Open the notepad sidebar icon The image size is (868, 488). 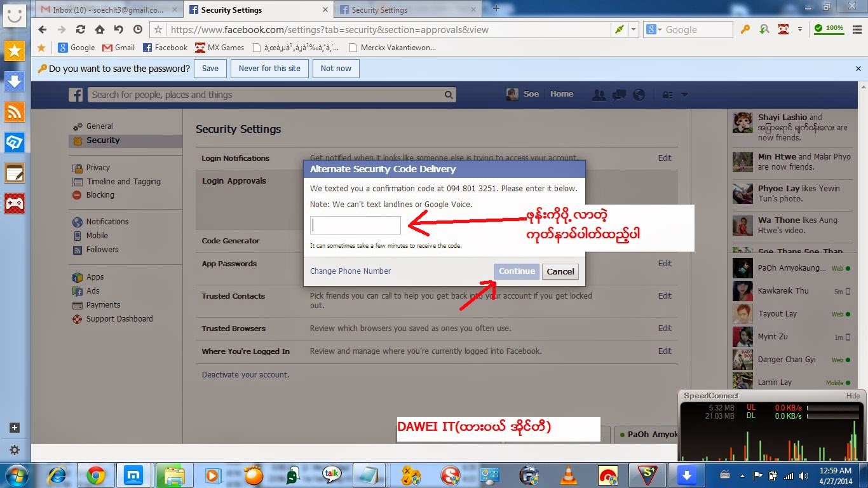tap(14, 173)
